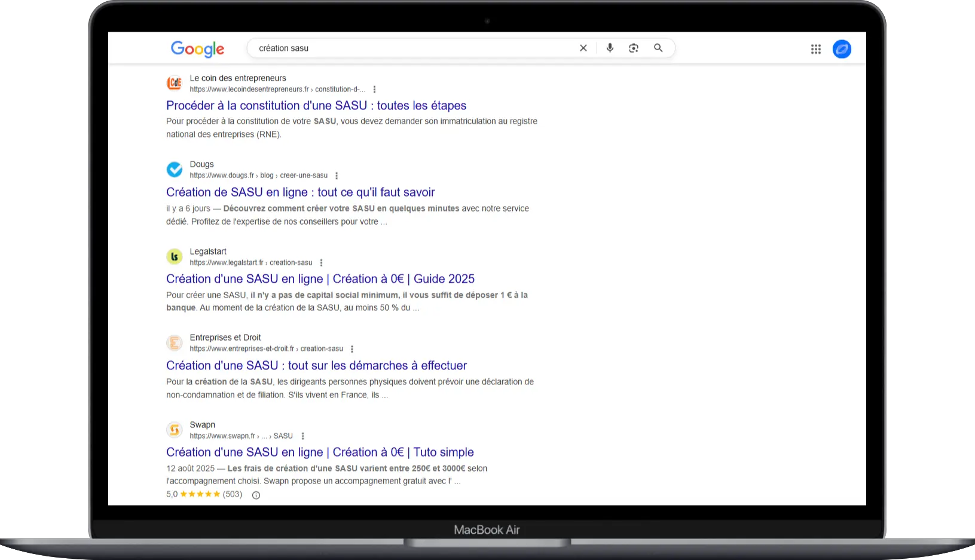This screenshot has height=560, width=975.
Task: Click Entreprises et Droit favicon
Action: 175,342
